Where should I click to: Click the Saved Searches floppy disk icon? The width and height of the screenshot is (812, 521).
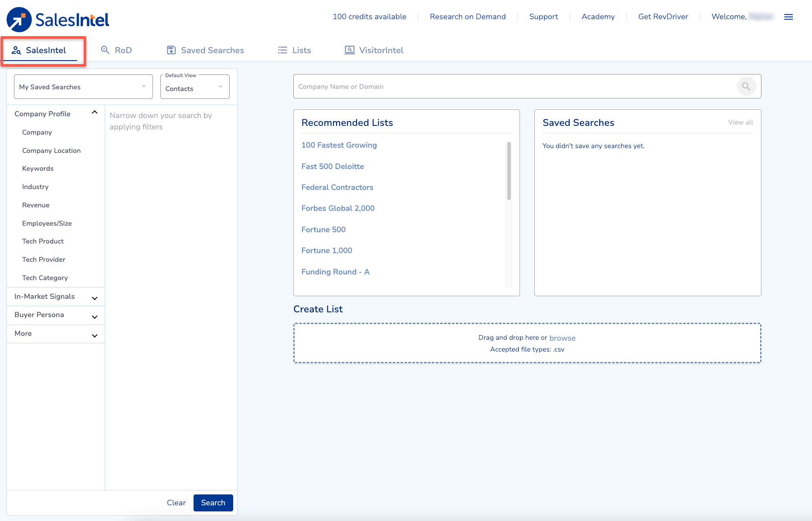171,50
